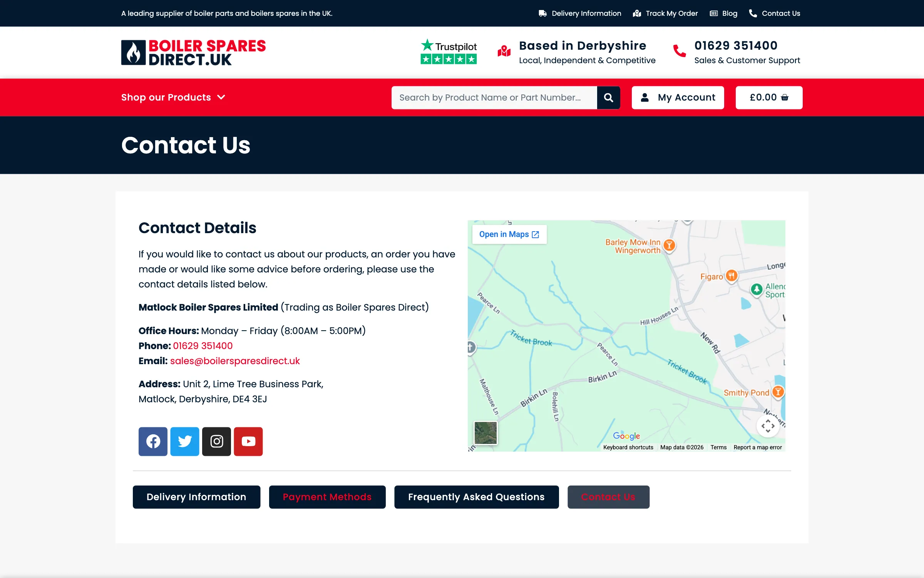This screenshot has height=578, width=924.
Task: Click the Smithy Pond map pin
Action: coord(778,392)
